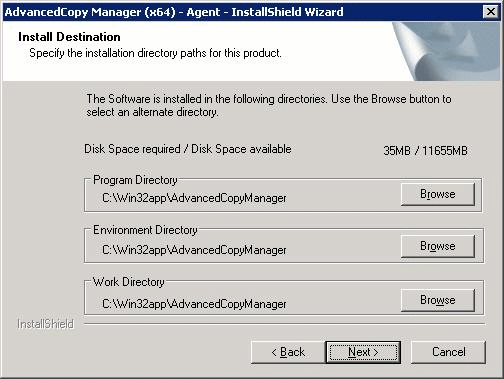This screenshot has width=504, height=379.
Task: Click the disk space 35MB / 11655MB value
Action: pos(425,151)
